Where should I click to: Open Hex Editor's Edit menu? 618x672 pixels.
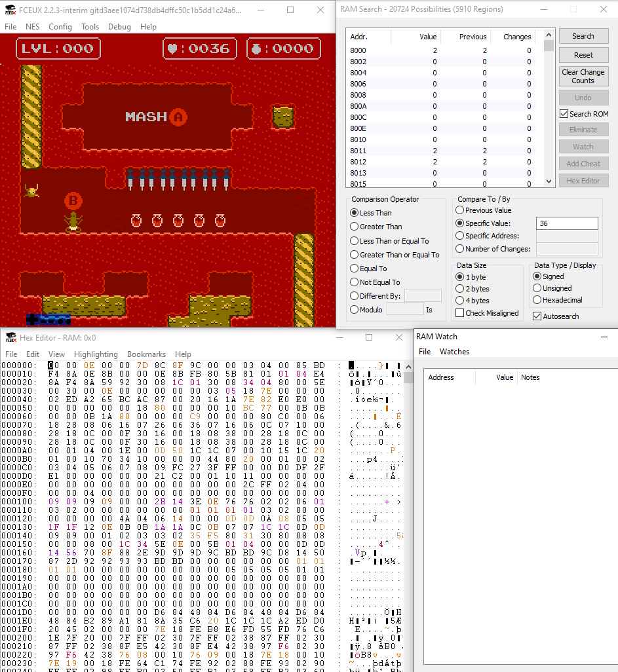(33, 354)
